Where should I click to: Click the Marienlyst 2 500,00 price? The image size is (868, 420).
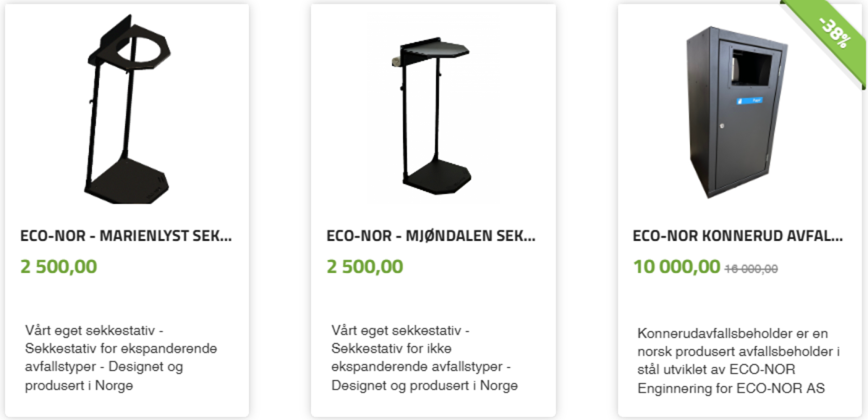pos(59,266)
